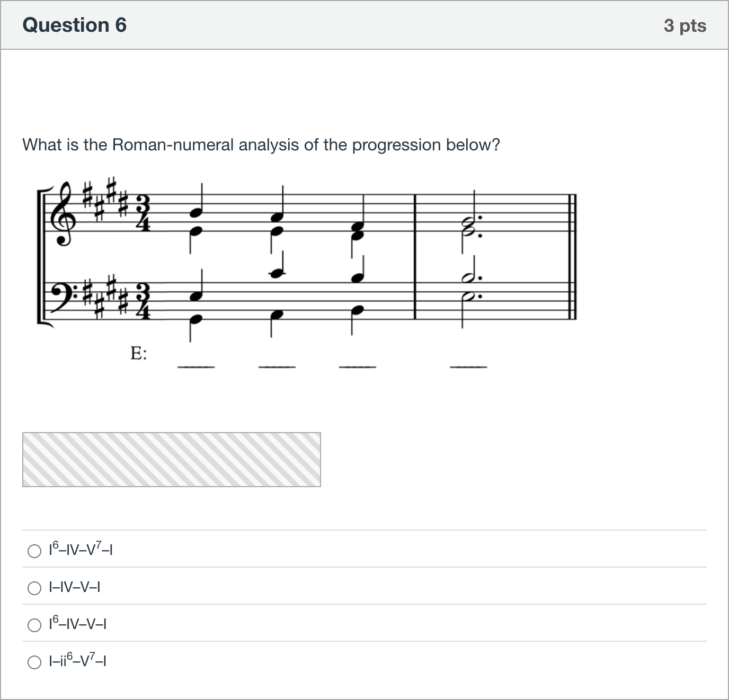This screenshot has height=700, width=729.
Task: Choose the I–IV–V–I answer option
Action: point(34,588)
